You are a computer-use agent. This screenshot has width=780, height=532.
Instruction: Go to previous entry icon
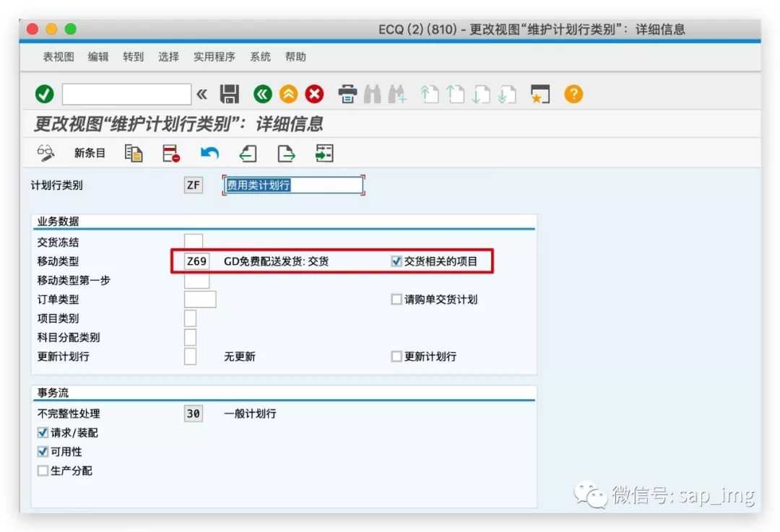[x=248, y=153]
